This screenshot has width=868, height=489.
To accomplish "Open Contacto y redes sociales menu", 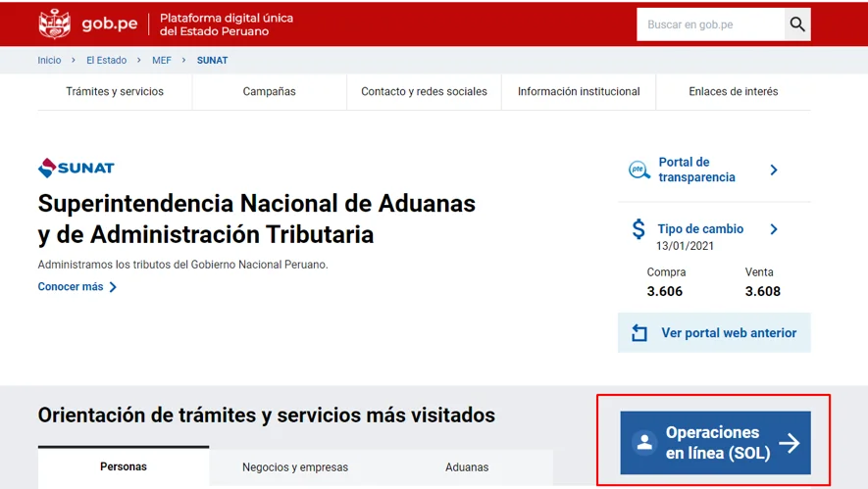I will point(424,92).
